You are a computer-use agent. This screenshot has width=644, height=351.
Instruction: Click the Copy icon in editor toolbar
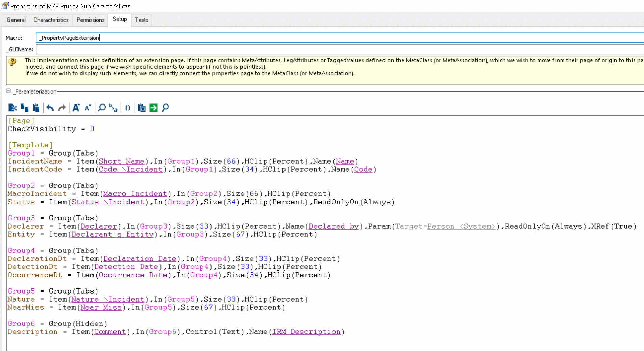coord(24,108)
